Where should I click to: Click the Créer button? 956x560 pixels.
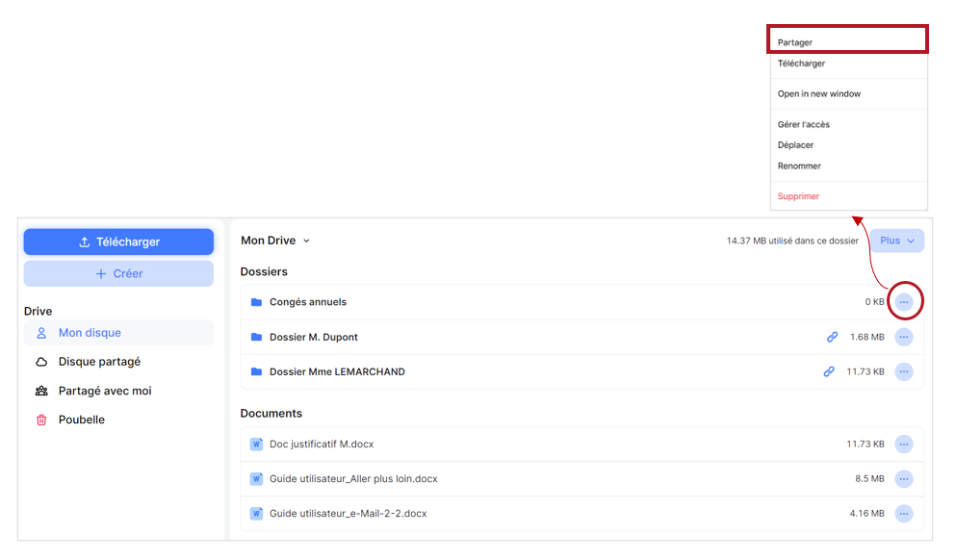tap(118, 273)
